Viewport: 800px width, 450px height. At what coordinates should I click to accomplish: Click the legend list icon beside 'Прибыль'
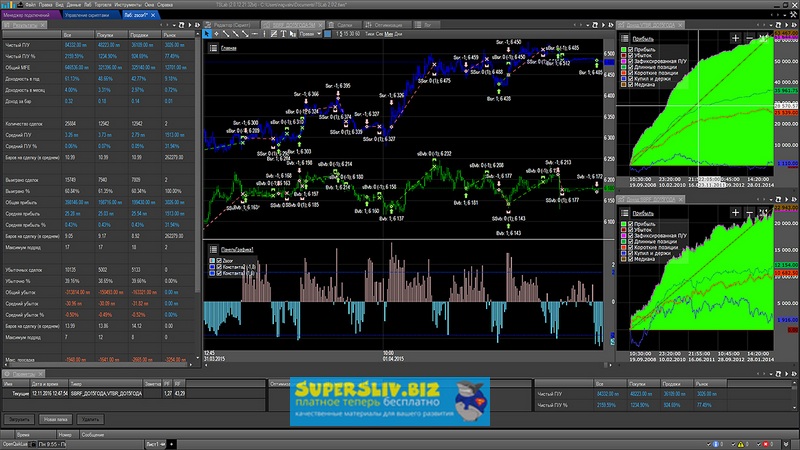[625, 36]
